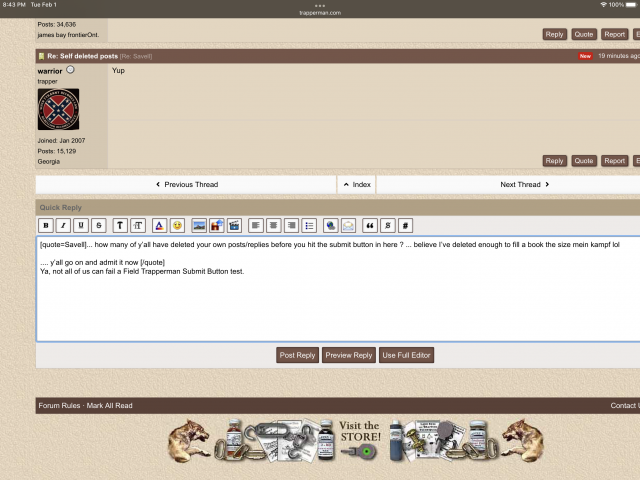Click the Preview Reply button
Screen dimensions: 640x480
click(348, 355)
